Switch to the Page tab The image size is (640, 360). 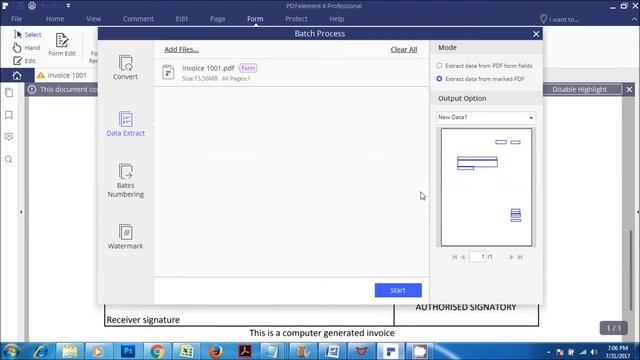218,19
